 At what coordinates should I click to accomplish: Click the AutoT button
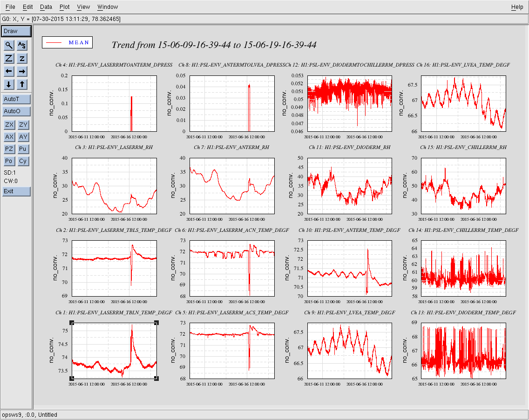click(16, 99)
